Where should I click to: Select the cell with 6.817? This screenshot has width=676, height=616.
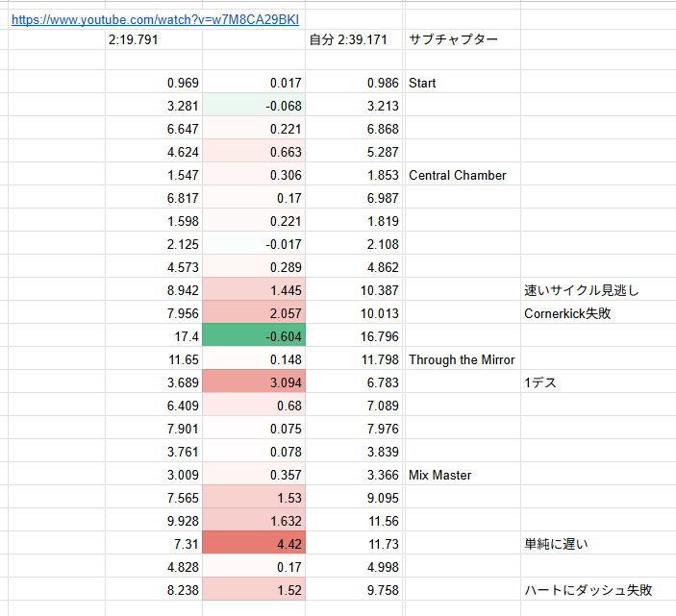[x=154, y=198]
